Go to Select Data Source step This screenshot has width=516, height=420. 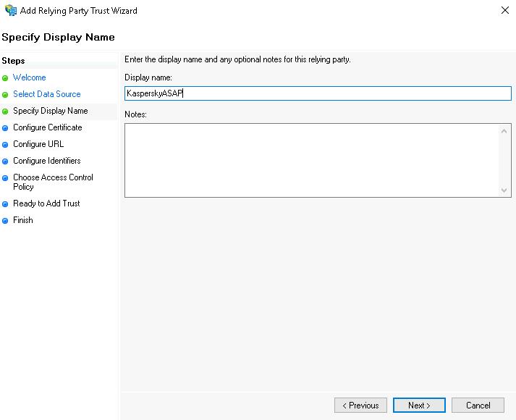point(46,94)
